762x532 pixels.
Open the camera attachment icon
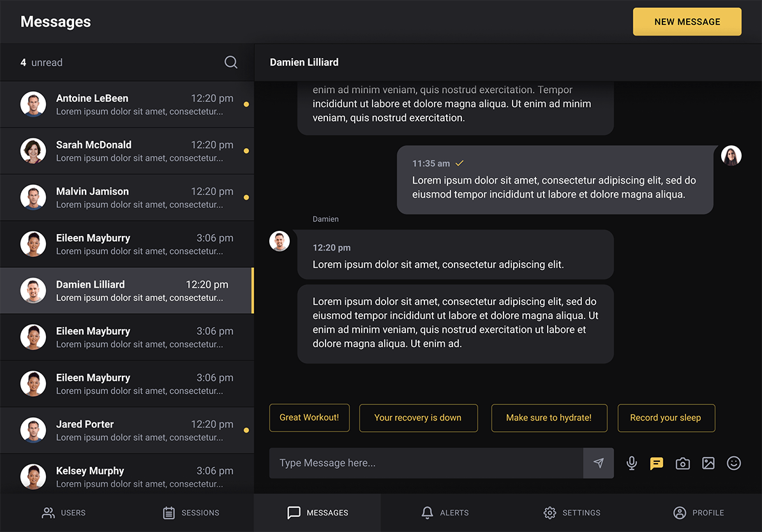click(683, 464)
